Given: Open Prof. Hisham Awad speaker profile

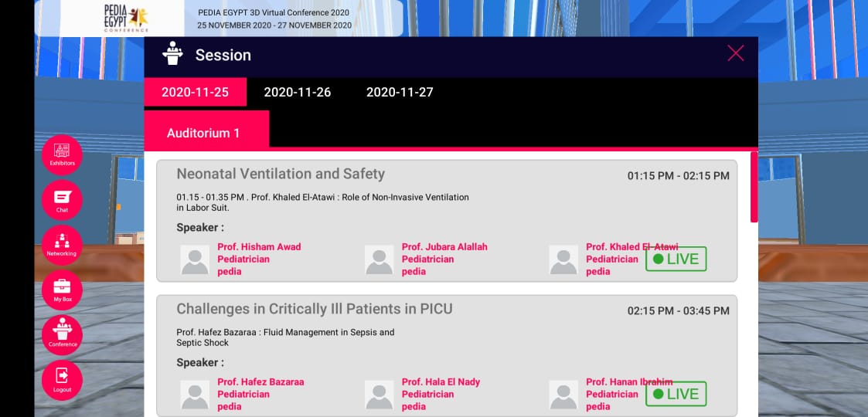Looking at the screenshot, I should [259, 247].
